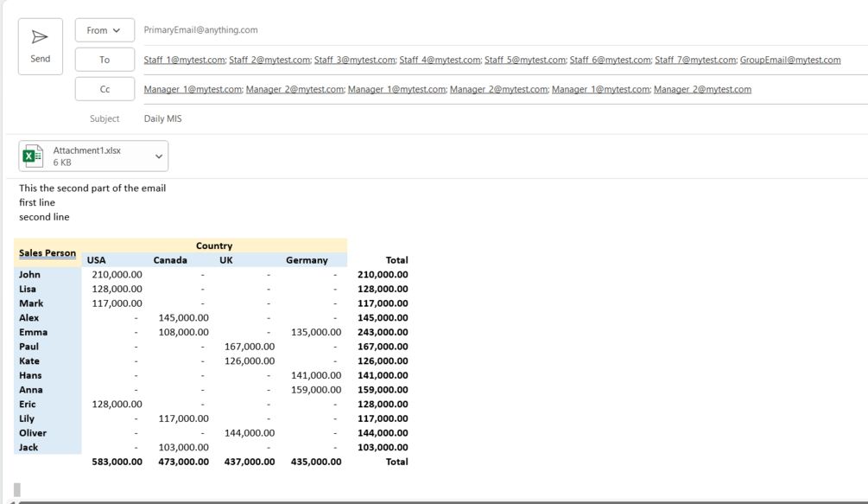The height and width of the screenshot is (504, 868).
Task: Click the UK column total 437,000.00
Action: 250,462
